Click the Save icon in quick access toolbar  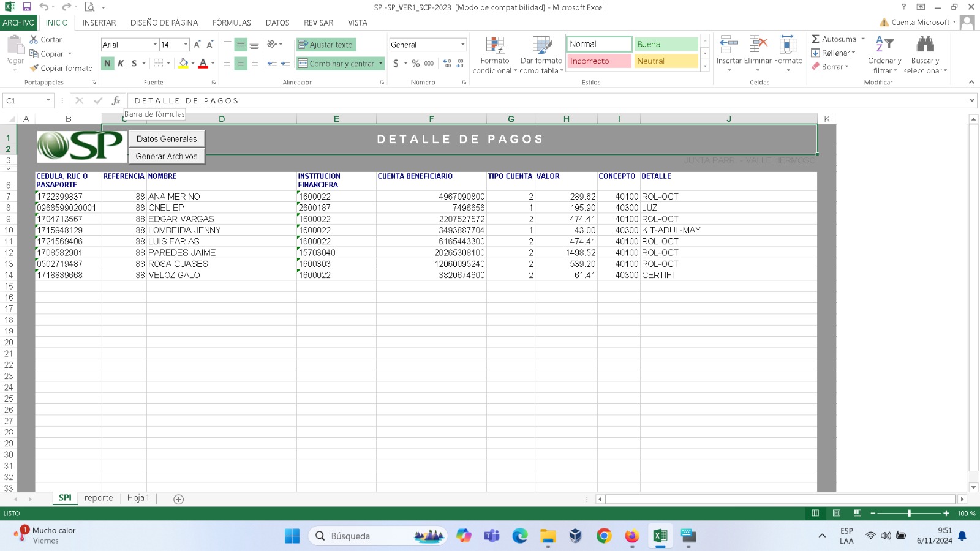click(x=27, y=7)
